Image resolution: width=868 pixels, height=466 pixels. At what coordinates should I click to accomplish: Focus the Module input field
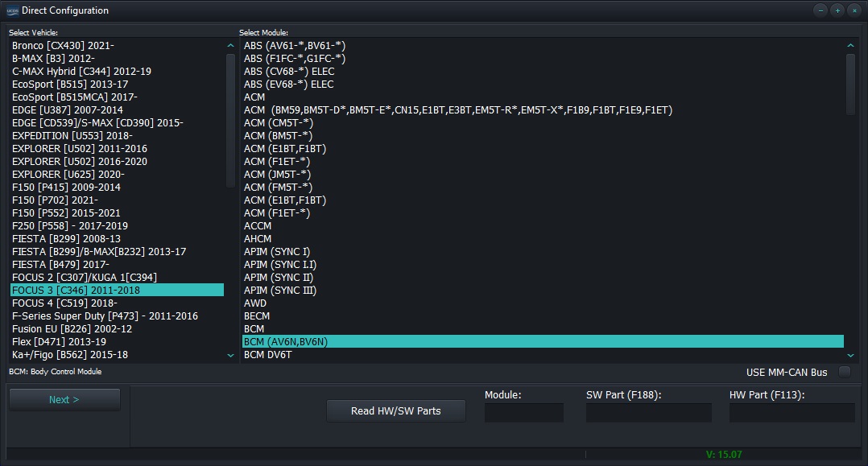(x=523, y=413)
